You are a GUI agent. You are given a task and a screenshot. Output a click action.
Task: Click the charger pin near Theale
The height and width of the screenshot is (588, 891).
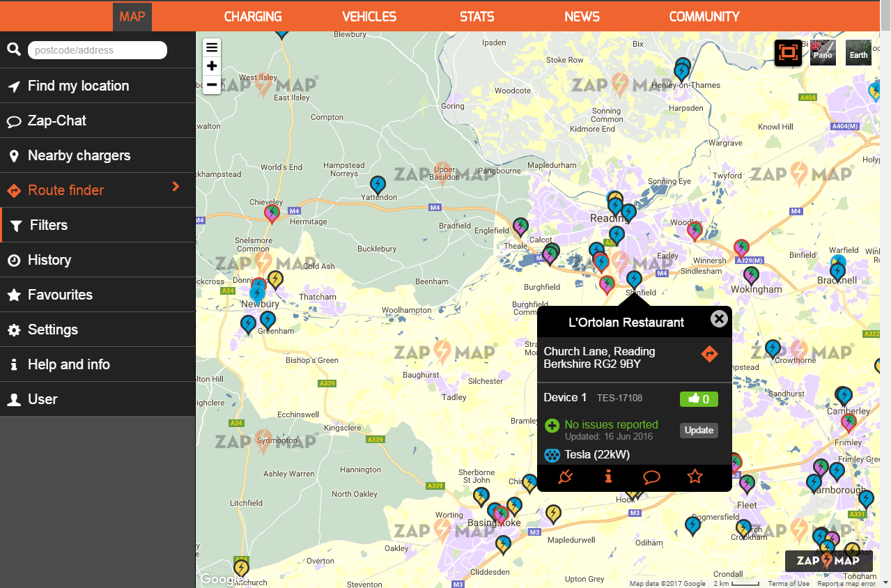tap(520, 227)
